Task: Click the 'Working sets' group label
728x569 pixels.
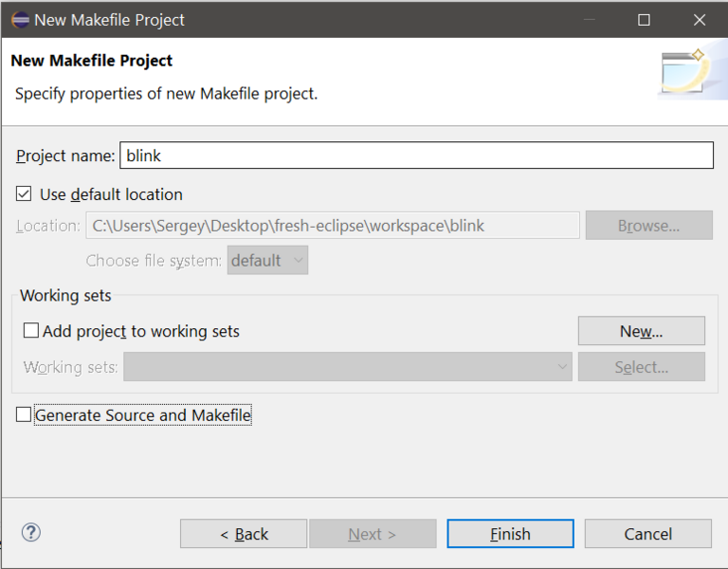Action: (65, 296)
